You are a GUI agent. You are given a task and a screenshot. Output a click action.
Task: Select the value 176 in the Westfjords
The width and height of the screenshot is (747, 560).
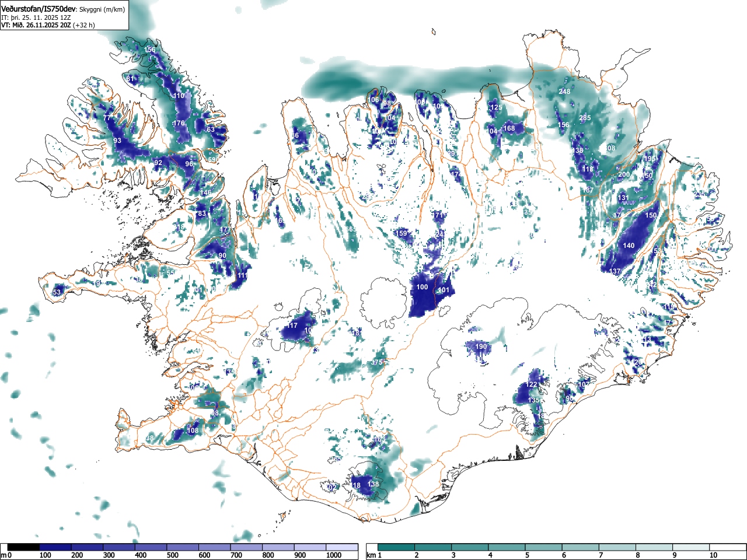tap(179, 123)
